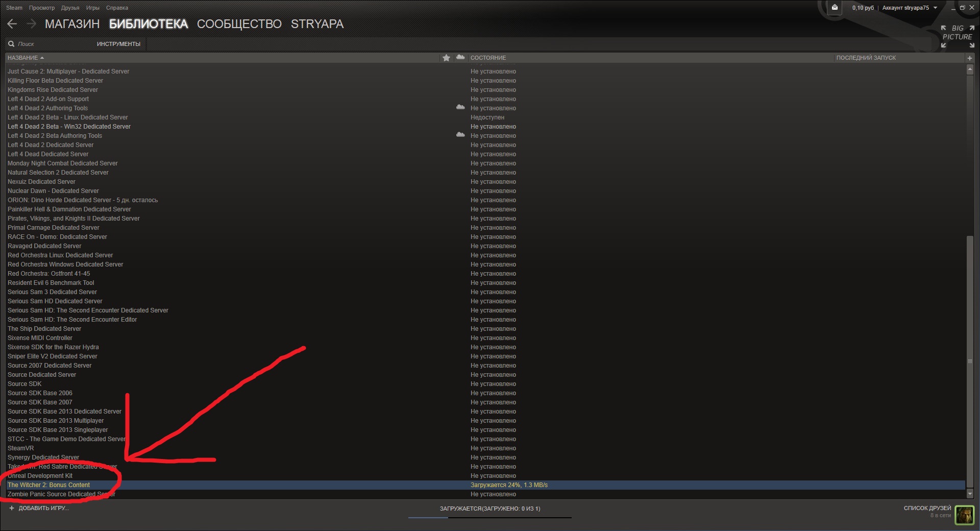The width and height of the screenshot is (980, 531).
Task: Switch to the БИБЛИОТЕКА tab
Action: click(x=149, y=24)
